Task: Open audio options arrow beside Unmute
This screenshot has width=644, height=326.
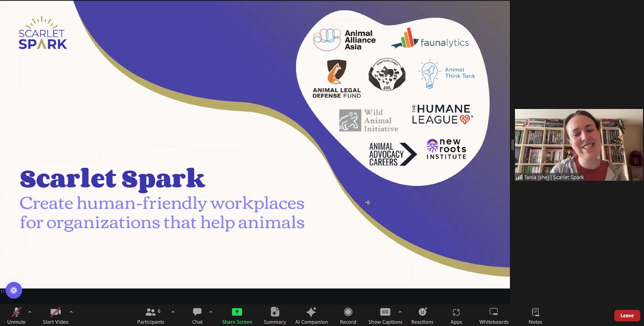Action: coord(30,312)
